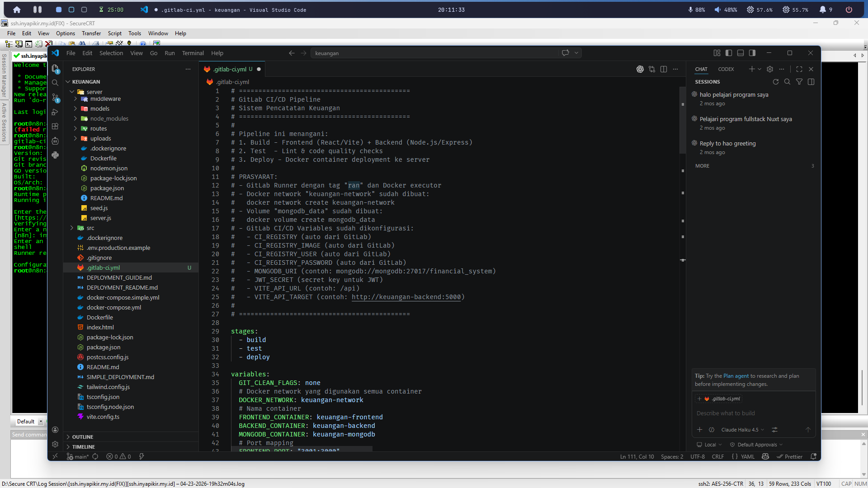Image resolution: width=868 pixels, height=488 pixels.
Task: Open the keuangan-backend URL link in code
Action: click(x=406, y=297)
